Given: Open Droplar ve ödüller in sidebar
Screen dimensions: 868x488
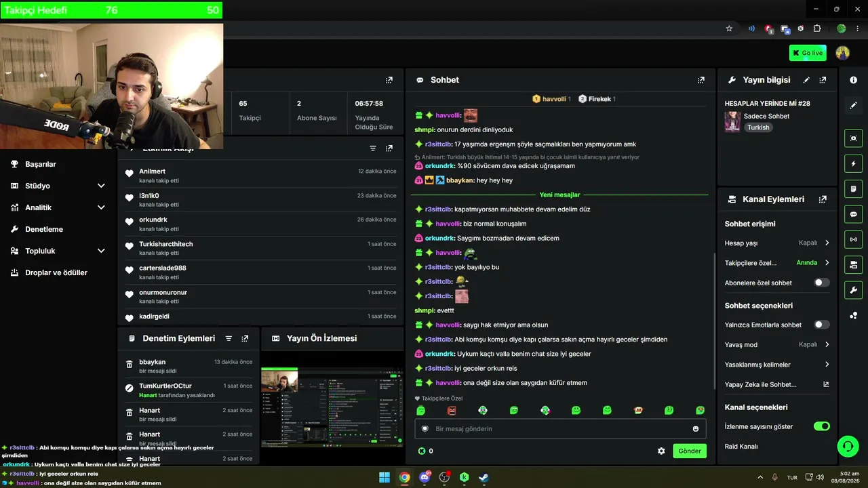Looking at the screenshot, I should [56, 272].
